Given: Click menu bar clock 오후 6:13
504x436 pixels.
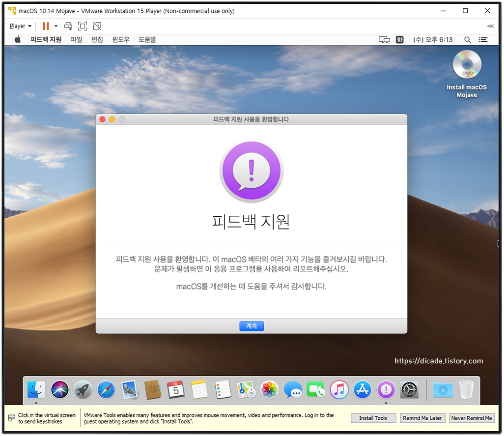Looking at the screenshot, I should click(x=433, y=39).
